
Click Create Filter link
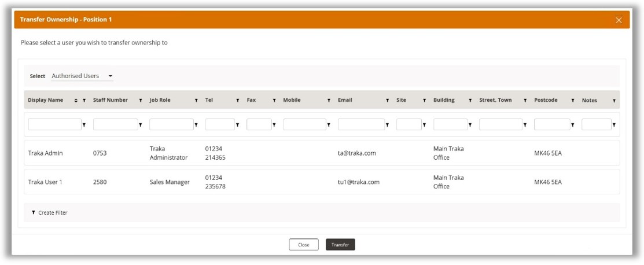click(x=50, y=213)
